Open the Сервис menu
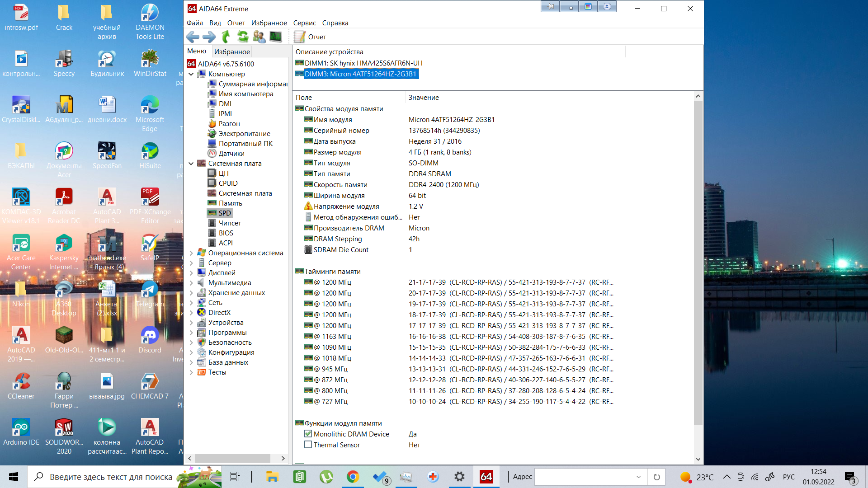Screen dimensions: 868x488 [x=305, y=23]
